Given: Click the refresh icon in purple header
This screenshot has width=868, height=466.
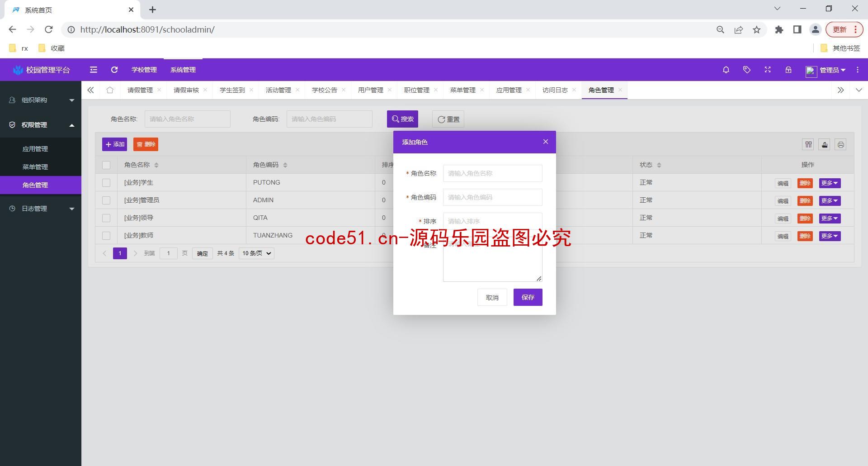Looking at the screenshot, I should 114,70.
